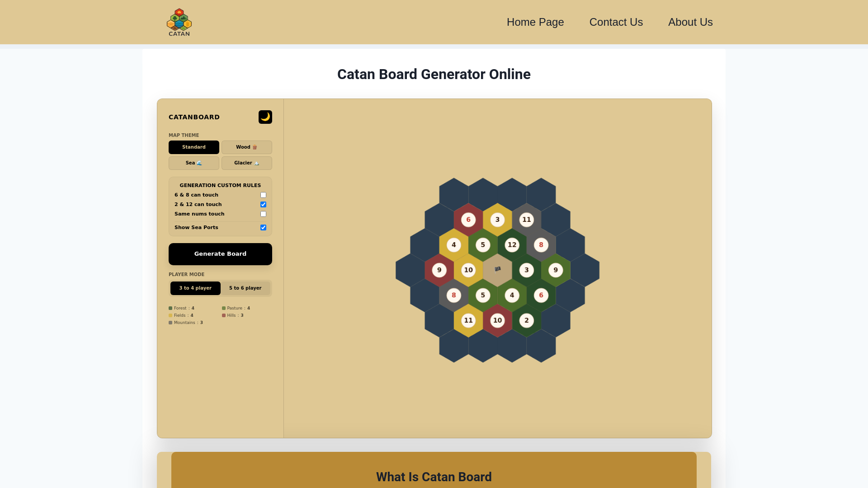Viewport: 868px width, 488px height.
Task: Select the Standard map theme
Action: [x=194, y=147]
